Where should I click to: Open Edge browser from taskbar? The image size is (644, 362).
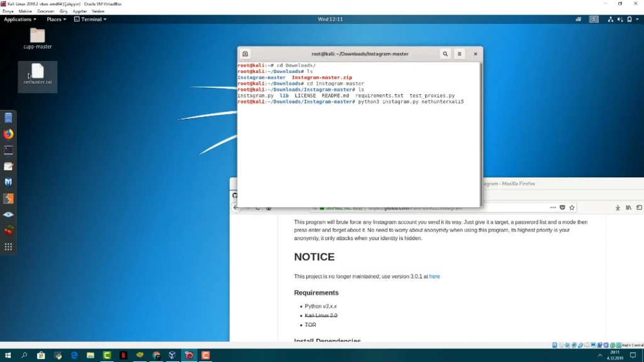(74, 356)
